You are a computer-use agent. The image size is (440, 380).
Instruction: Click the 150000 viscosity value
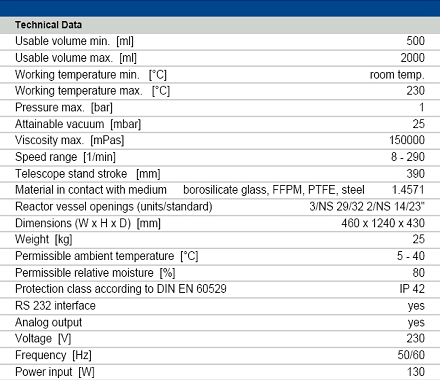407,140
